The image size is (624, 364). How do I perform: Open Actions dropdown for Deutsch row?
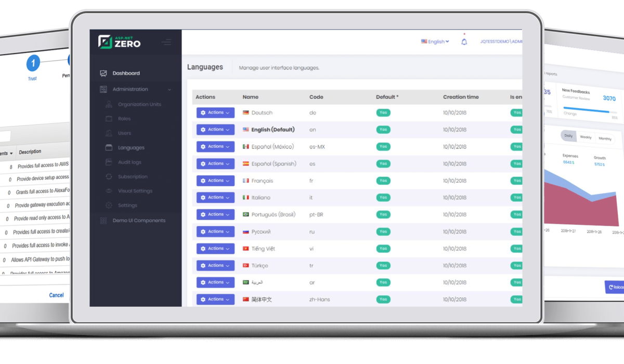[x=215, y=113]
